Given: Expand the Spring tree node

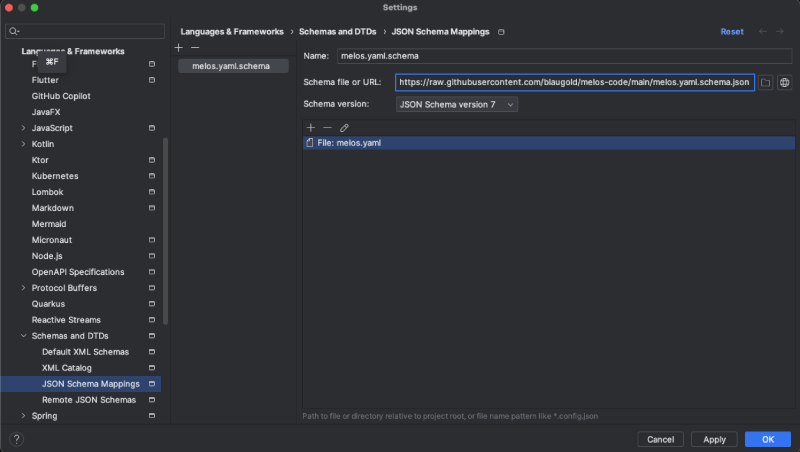Looking at the screenshot, I should pyautogui.click(x=23, y=416).
